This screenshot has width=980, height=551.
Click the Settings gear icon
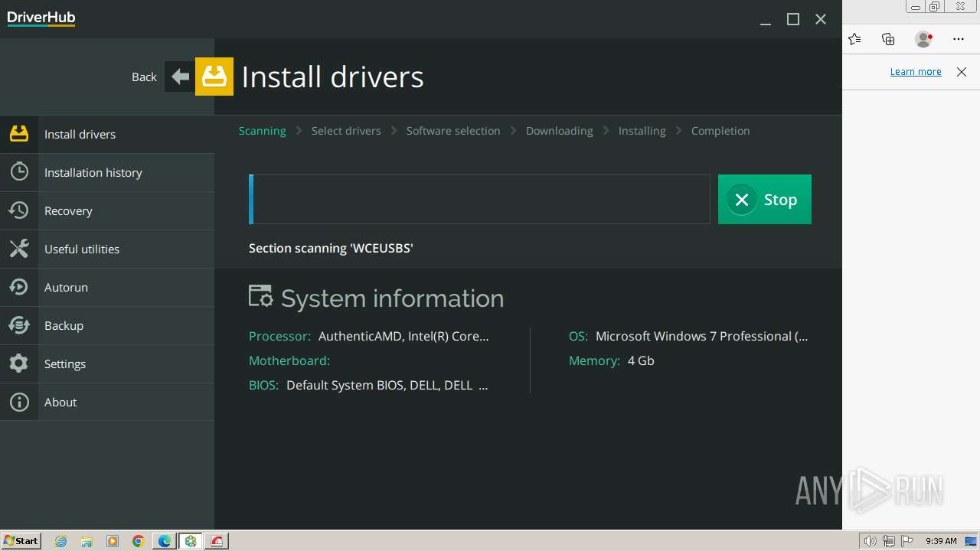pos(19,364)
